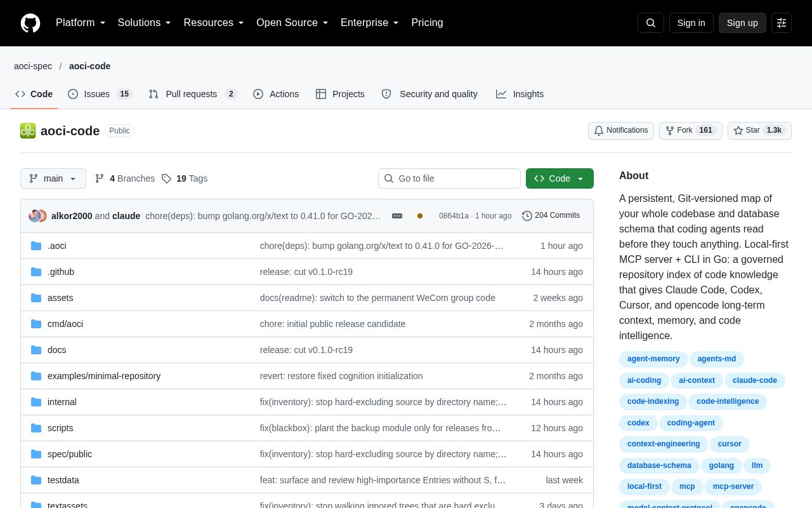Expand the Open Source menu

point(292,23)
